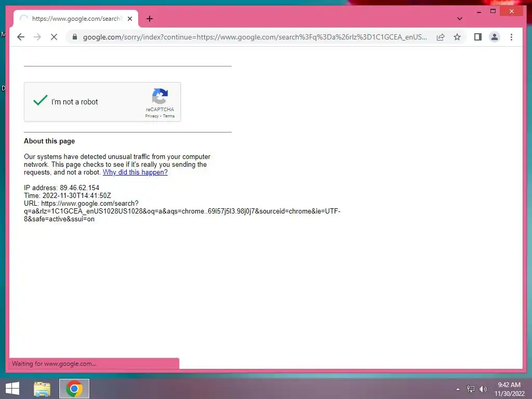This screenshot has height=399, width=532.
Task: Close the google.com/search tab
Action: point(129,19)
